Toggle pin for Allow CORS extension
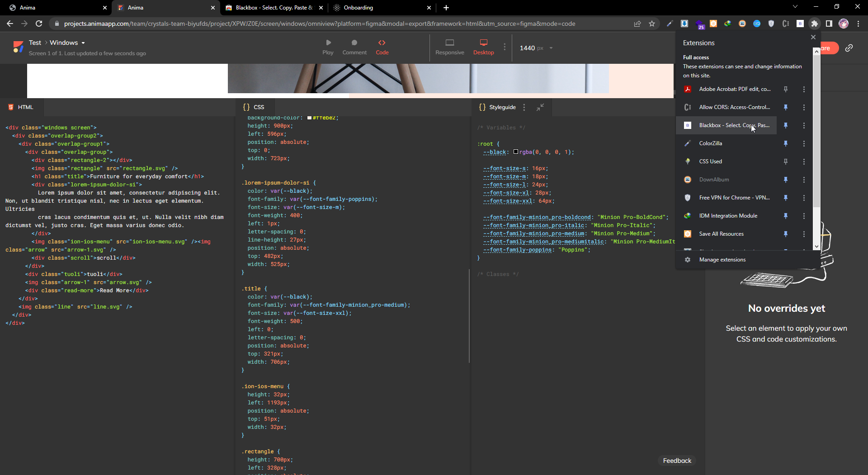The height and width of the screenshot is (475, 868). click(x=786, y=107)
